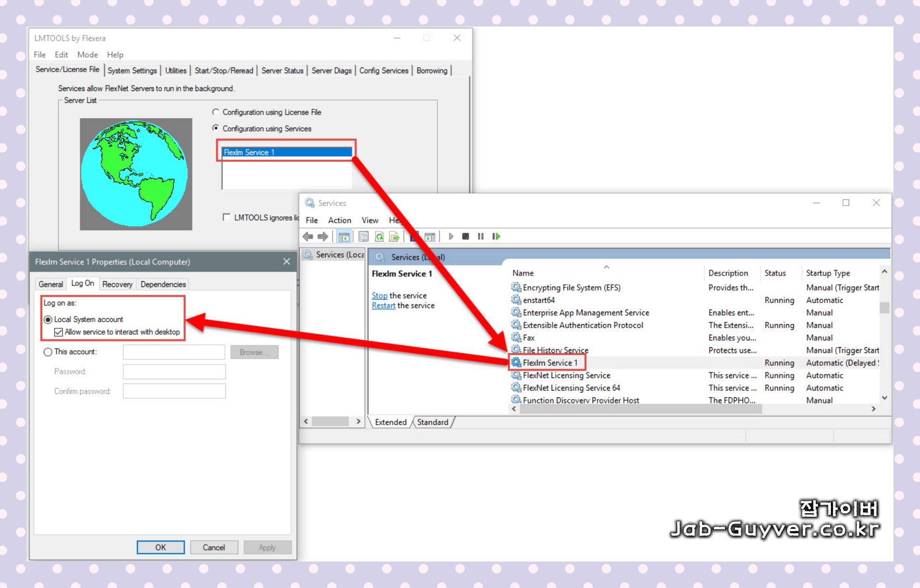This screenshot has height=588, width=920.
Task: Toggle Show/Hide Console Tree toolbar icon
Action: (344, 236)
